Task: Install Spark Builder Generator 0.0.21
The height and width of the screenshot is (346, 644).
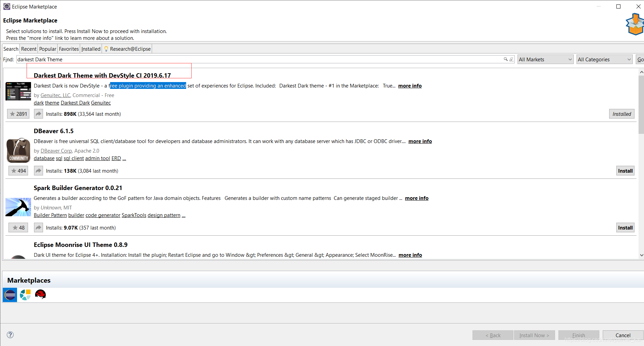Action: point(625,228)
